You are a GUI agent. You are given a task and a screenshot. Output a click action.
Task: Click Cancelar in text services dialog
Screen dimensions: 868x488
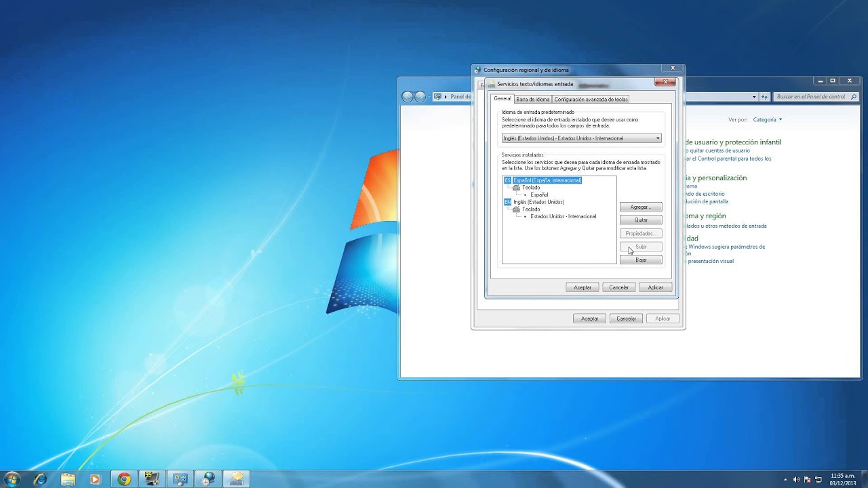click(x=618, y=287)
